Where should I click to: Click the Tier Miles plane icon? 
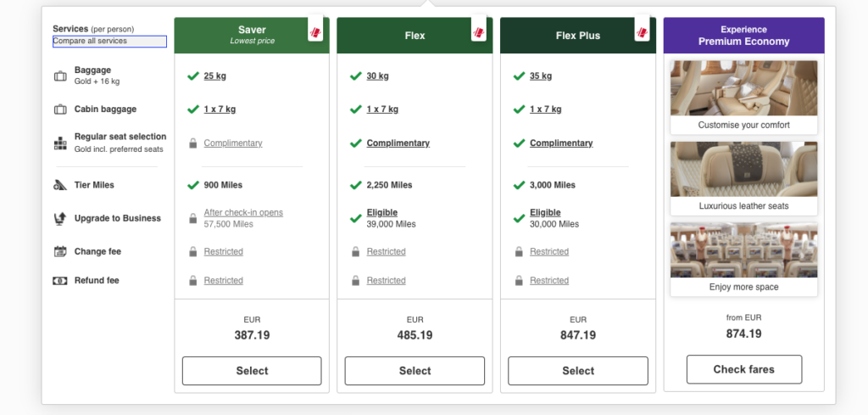point(60,186)
